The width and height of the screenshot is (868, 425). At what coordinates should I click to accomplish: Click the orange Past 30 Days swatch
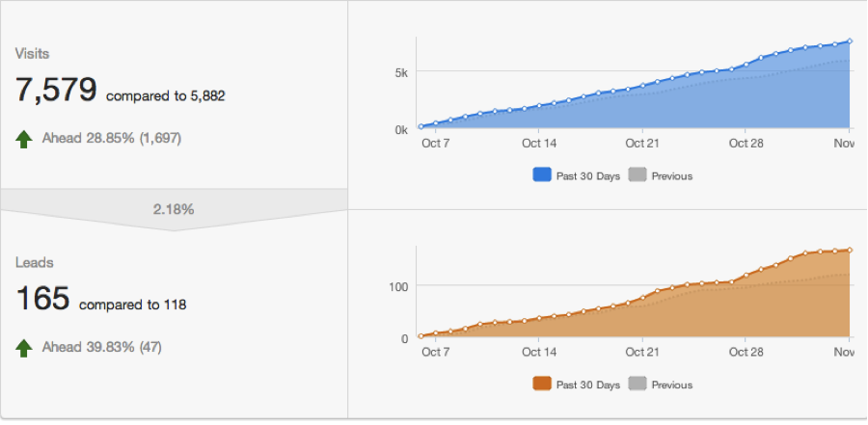coord(542,385)
